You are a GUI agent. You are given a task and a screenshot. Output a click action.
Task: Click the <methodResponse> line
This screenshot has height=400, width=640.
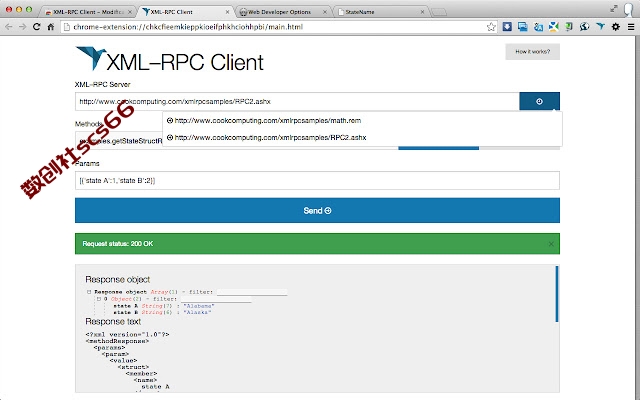coord(117,341)
